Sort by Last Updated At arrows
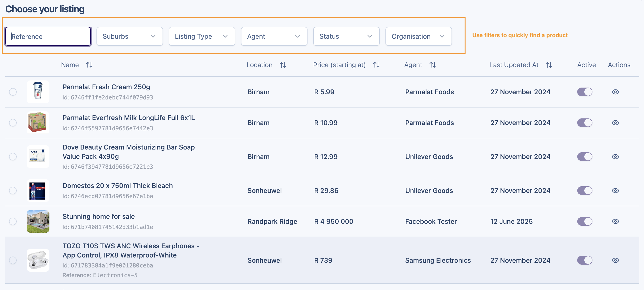 pyautogui.click(x=549, y=65)
